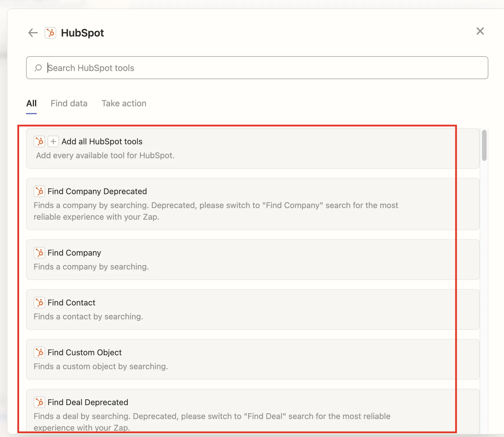Viewport: 504px width, 437px height.
Task: Choose the Find Company tool
Action: click(x=253, y=260)
